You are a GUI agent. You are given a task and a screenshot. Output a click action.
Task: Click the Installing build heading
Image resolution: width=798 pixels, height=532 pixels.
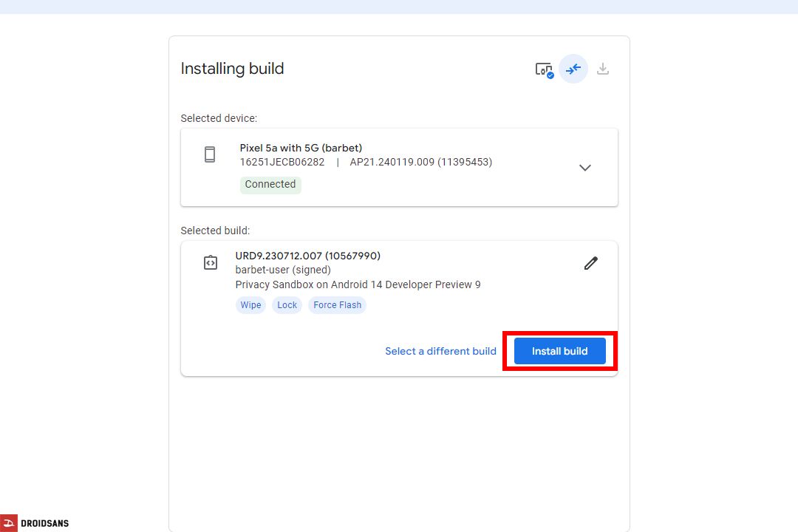coord(232,68)
